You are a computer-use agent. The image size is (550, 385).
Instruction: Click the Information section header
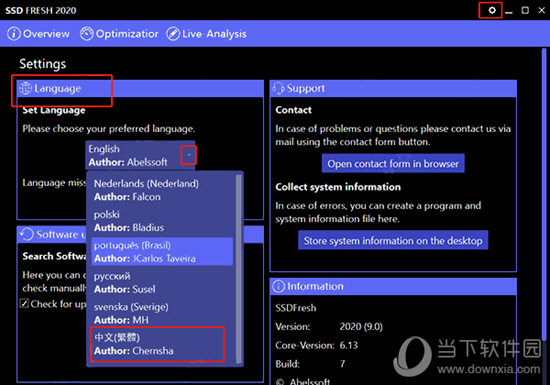click(x=393, y=286)
